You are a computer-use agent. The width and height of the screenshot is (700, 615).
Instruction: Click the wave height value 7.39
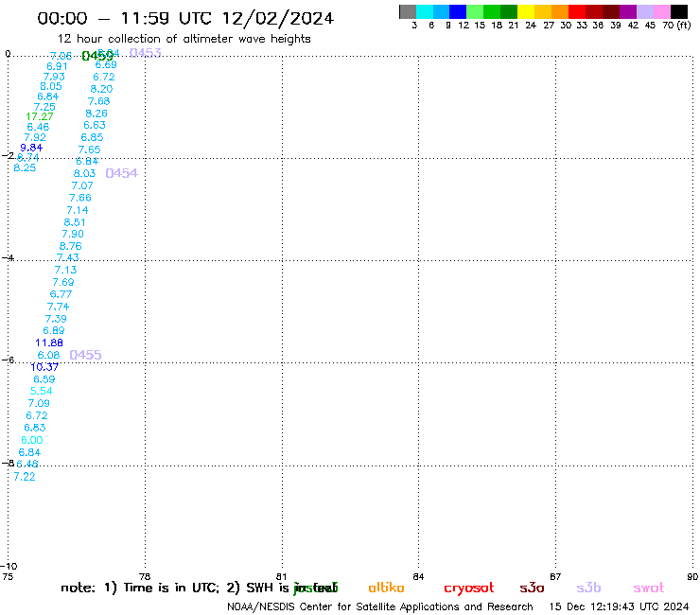click(x=56, y=319)
